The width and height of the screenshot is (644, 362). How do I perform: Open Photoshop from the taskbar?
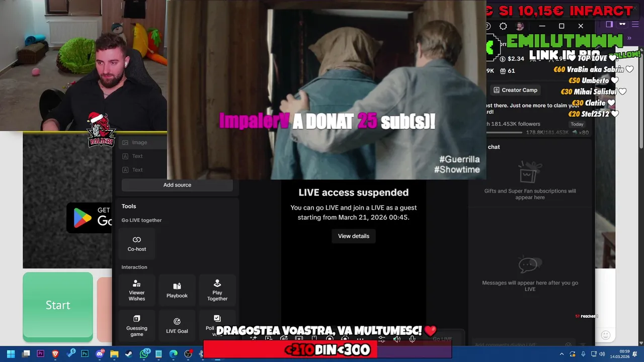pos(85,354)
